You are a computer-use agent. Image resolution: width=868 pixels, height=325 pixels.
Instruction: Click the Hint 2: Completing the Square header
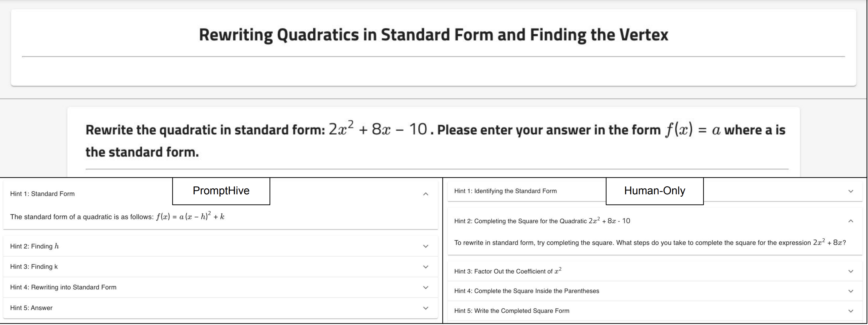[x=542, y=221]
